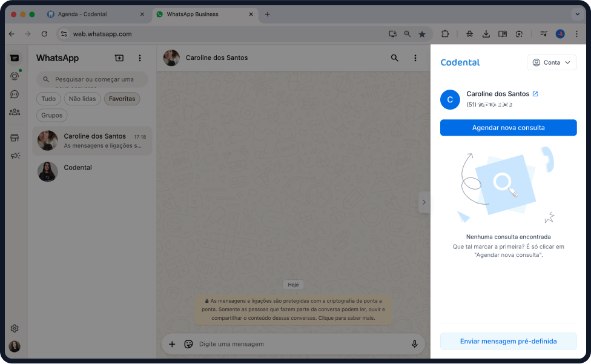
Task: Click the new chat icon
Action: point(119,58)
